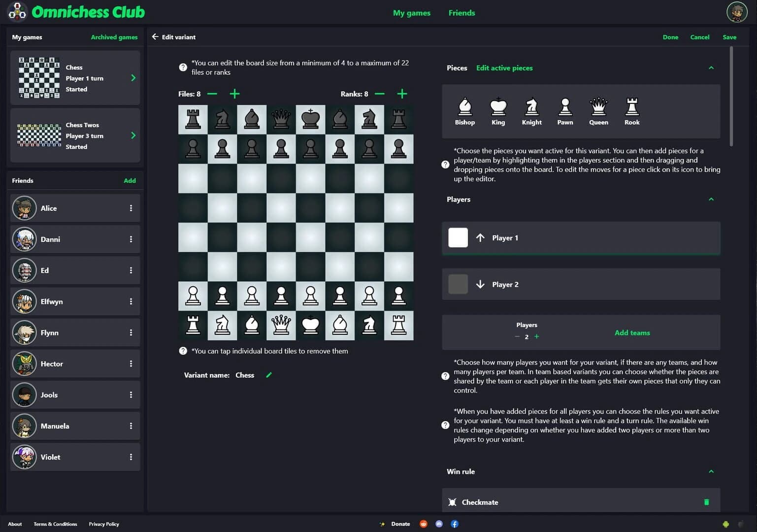Open options menu for Hector
Image resolution: width=757 pixels, height=532 pixels.
click(x=131, y=364)
